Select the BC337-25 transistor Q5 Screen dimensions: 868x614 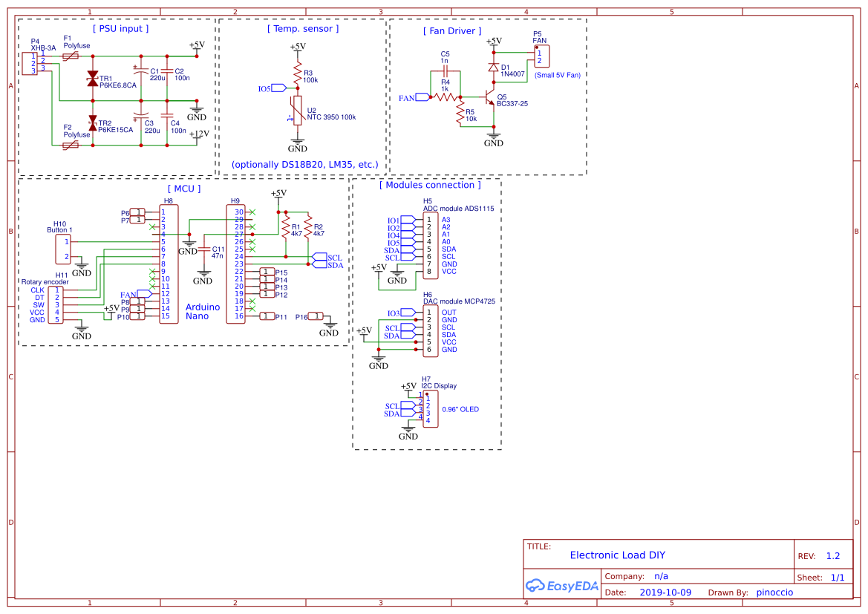tap(490, 98)
